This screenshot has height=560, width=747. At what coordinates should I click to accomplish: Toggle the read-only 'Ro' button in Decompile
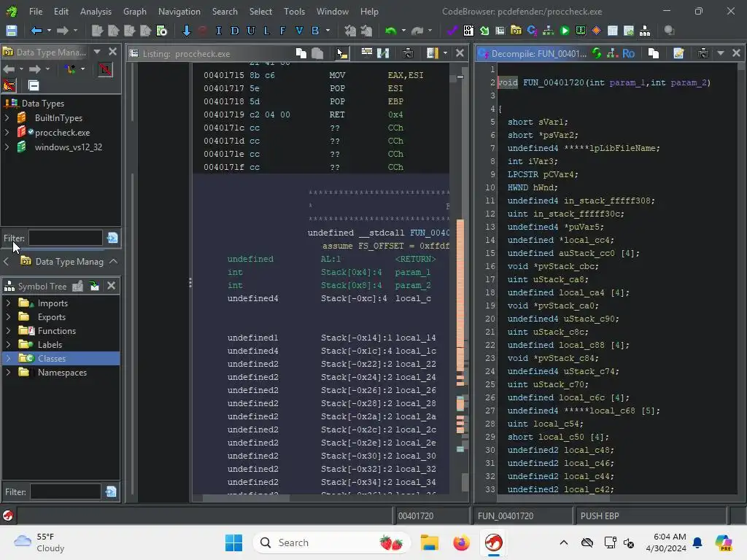click(x=628, y=54)
